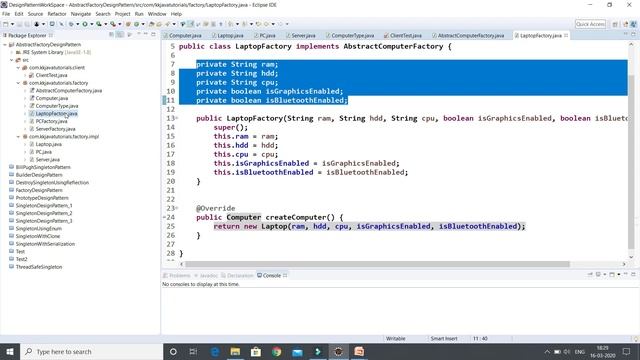The height and width of the screenshot is (360, 640).
Task: Open Task View in taskbar
Action: (x=193, y=351)
